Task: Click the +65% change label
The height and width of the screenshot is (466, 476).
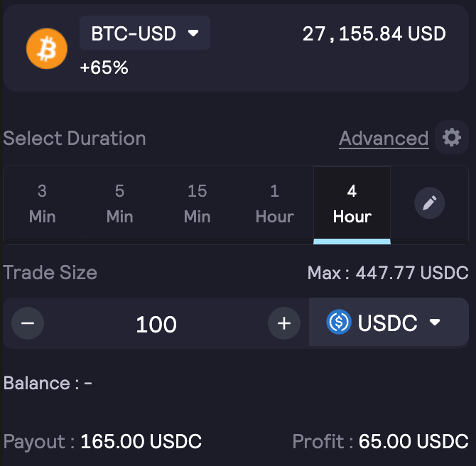Action: tap(104, 68)
